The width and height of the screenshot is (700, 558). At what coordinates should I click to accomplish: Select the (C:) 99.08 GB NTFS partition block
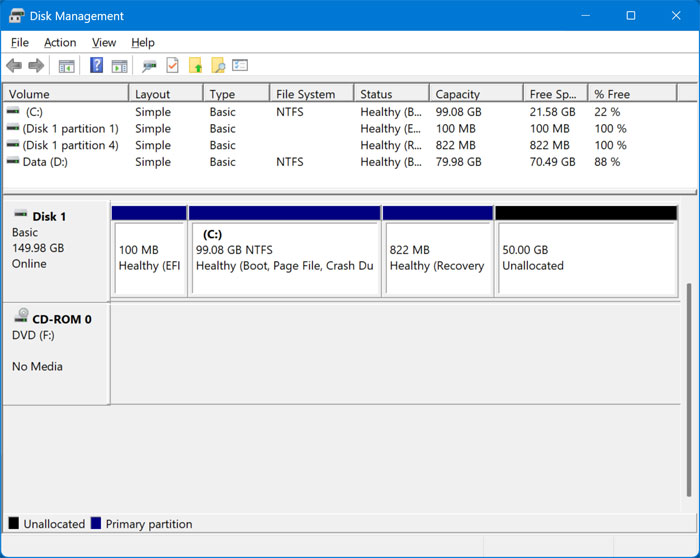(285, 251)
